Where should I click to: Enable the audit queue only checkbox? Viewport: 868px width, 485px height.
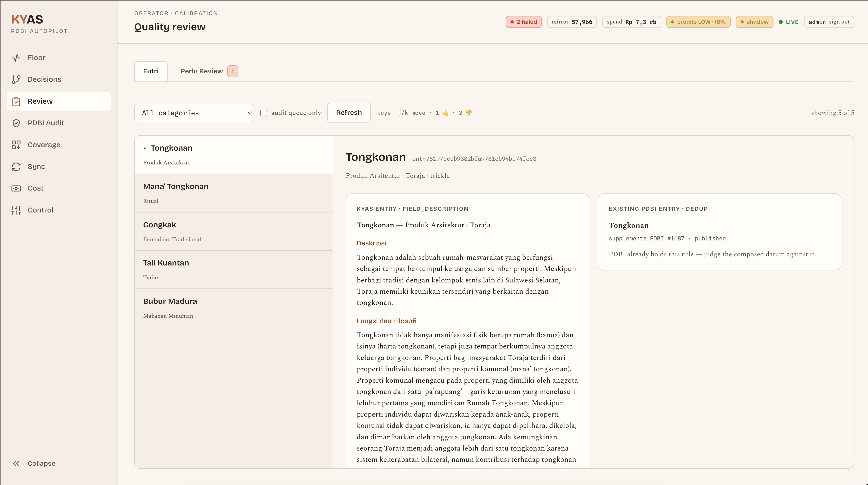click(x=264, y=113)
